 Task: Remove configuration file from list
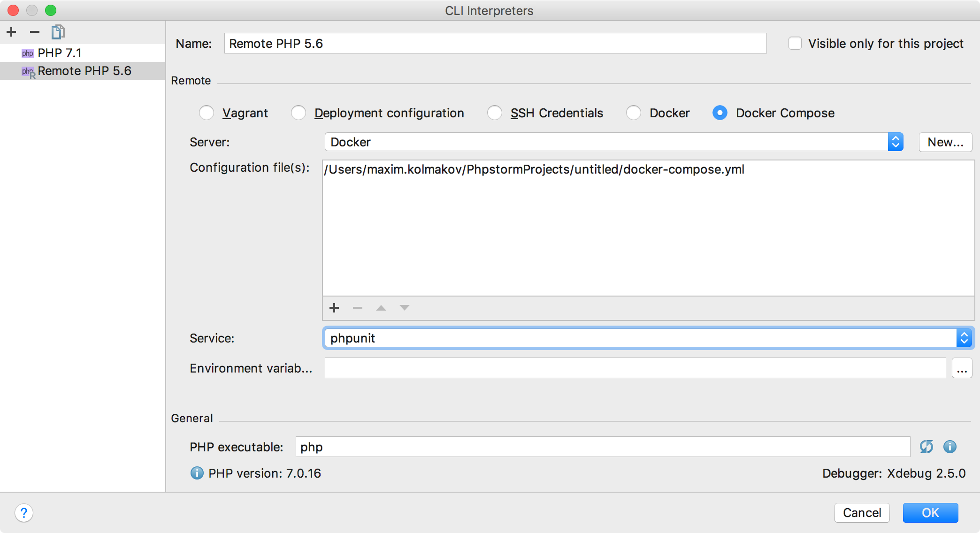[x=358, y=308]
